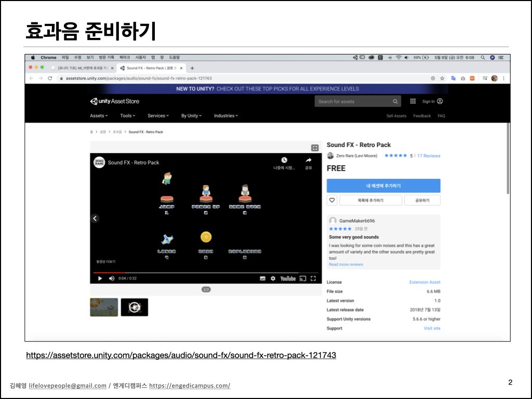Expand the Industries dropdown menu
Image resolution: width=532 pixels, height=399 pixels.
(226, 116)
